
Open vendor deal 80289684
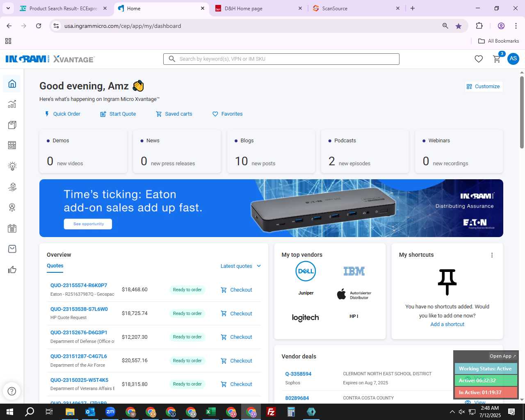tap(297, 398)
